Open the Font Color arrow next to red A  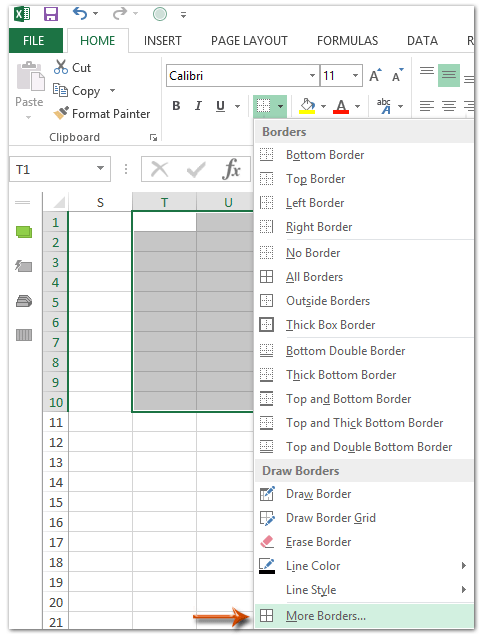tap(357, 106)
